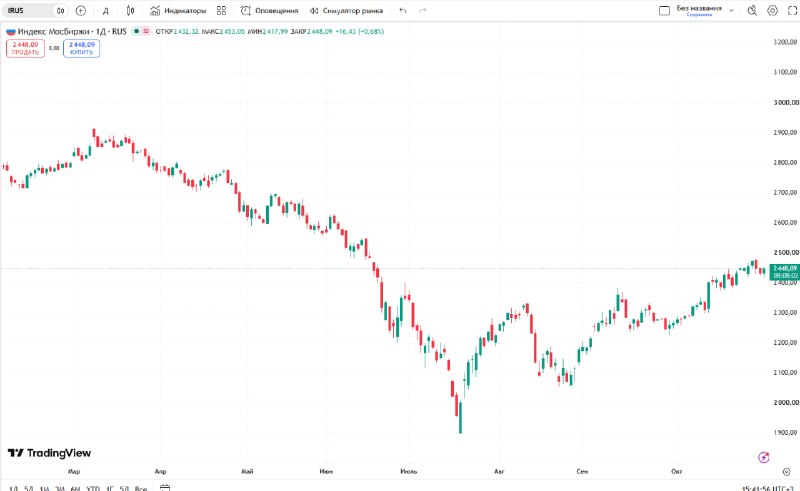Click the green 2 448,09 current price label
This screenshot has width=800, height=491.
(785, 272)
